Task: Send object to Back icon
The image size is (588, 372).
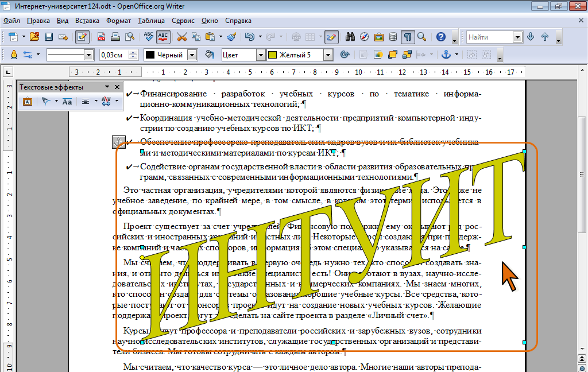Action: pos(407,55)
